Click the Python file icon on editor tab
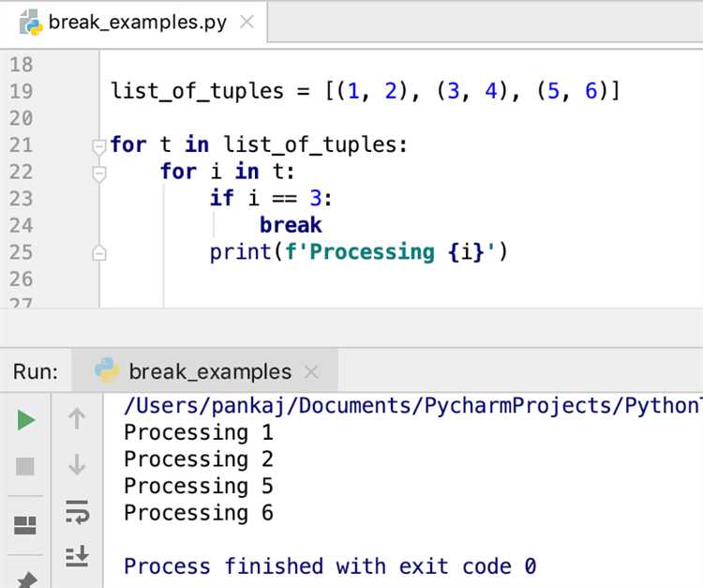 (31, 23)
